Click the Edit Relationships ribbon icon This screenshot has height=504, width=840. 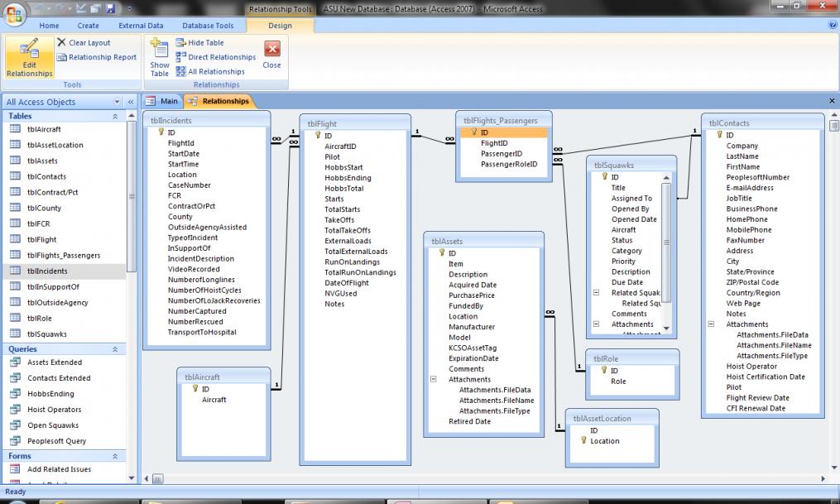(x=29, y=57)
